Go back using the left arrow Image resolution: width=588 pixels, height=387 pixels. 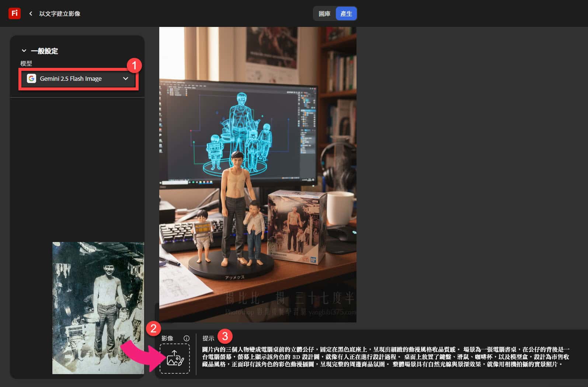[x=31, y=14]
